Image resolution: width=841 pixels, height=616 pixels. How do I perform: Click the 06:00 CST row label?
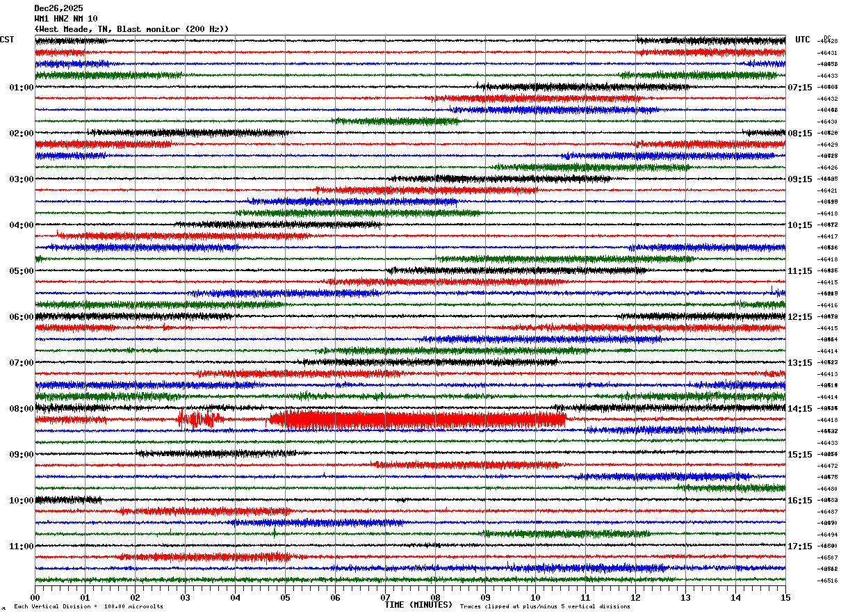[x=22, y=317]
